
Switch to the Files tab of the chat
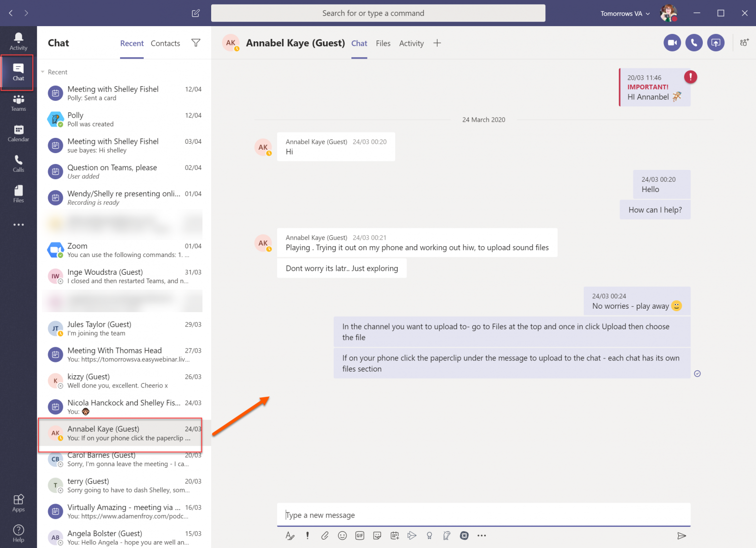pos(383,43)
